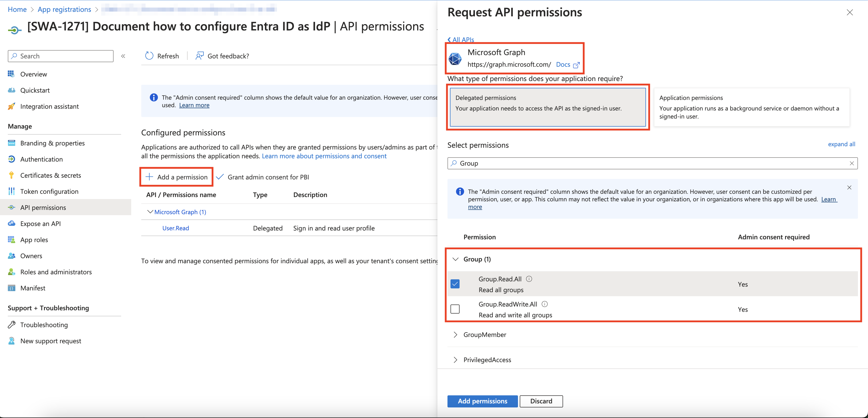Screen dimensions: 868x418
Task: Check the Group.ReadWrite.All checkbox
Action: click(455, 309)
